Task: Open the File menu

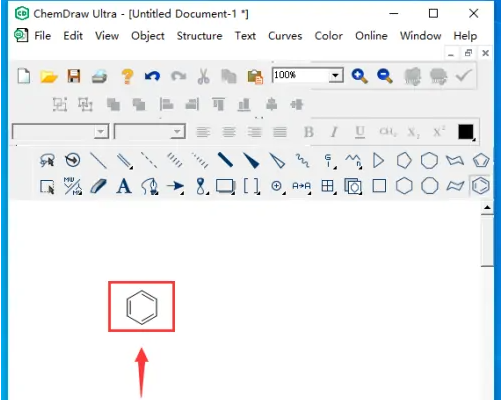Action: point(43,36)
